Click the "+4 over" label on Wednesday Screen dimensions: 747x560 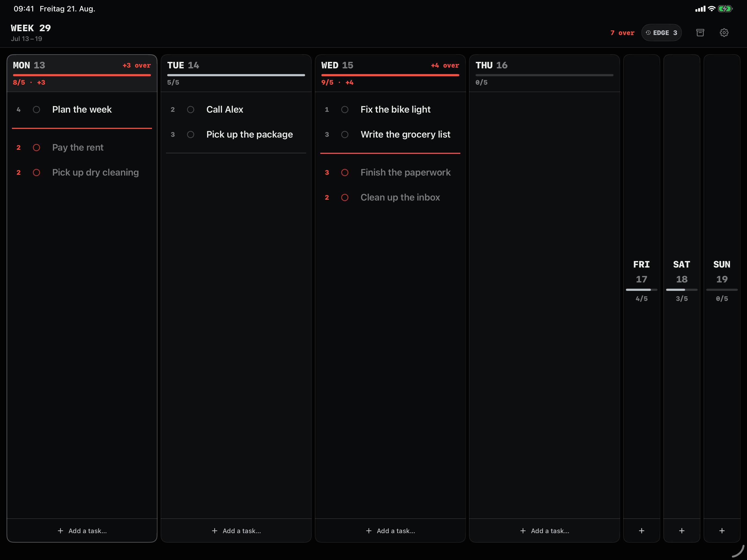coord(445,65)
